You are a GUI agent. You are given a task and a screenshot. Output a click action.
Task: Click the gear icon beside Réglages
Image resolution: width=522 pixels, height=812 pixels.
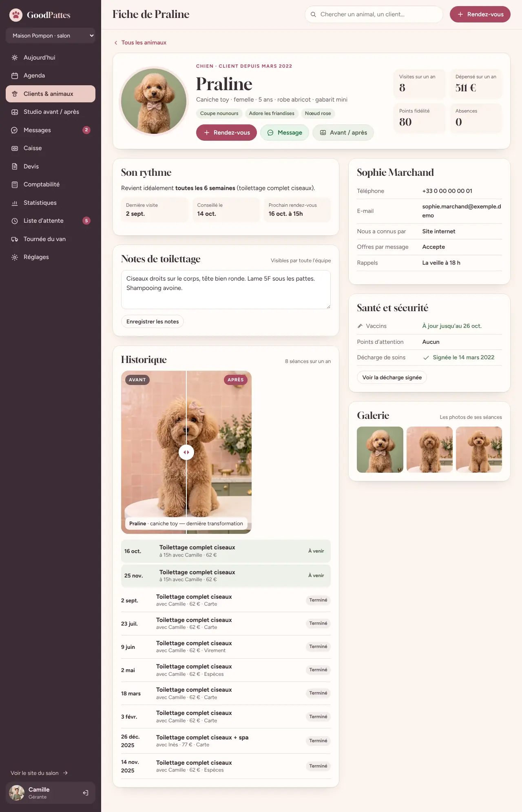coord(15,257)
